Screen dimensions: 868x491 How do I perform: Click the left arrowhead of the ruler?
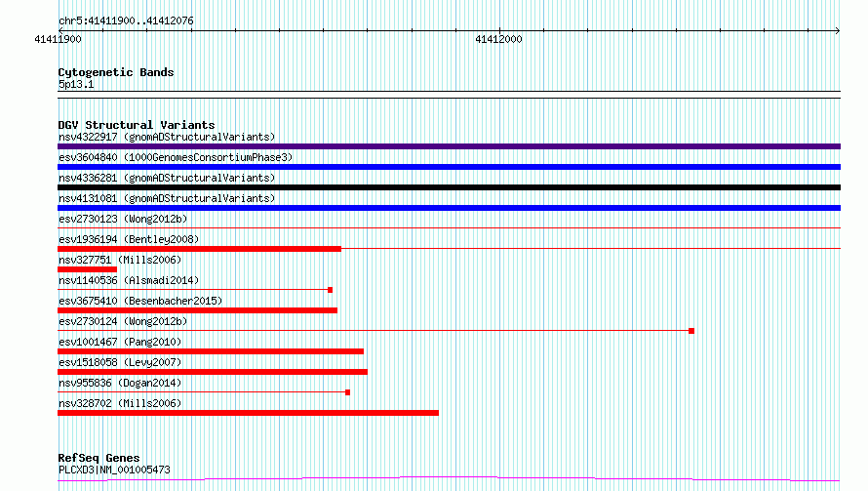coord(60,31)
